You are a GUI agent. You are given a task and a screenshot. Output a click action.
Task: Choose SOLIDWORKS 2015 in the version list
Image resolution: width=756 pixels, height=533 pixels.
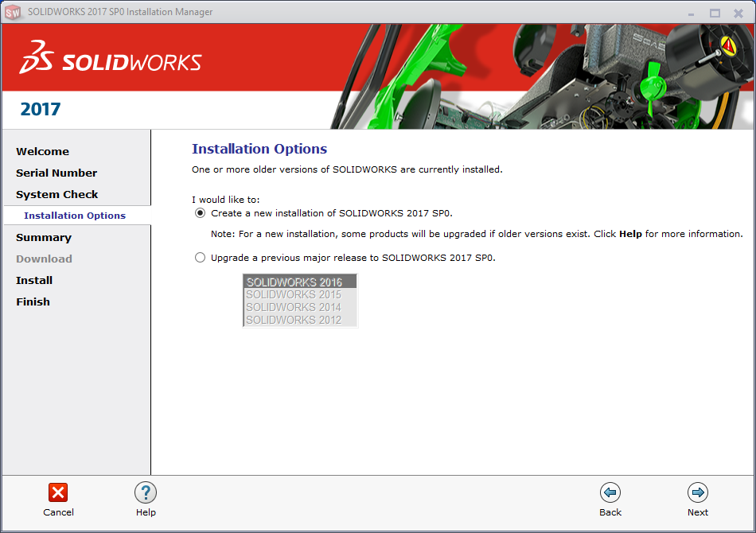click(300, 294)
